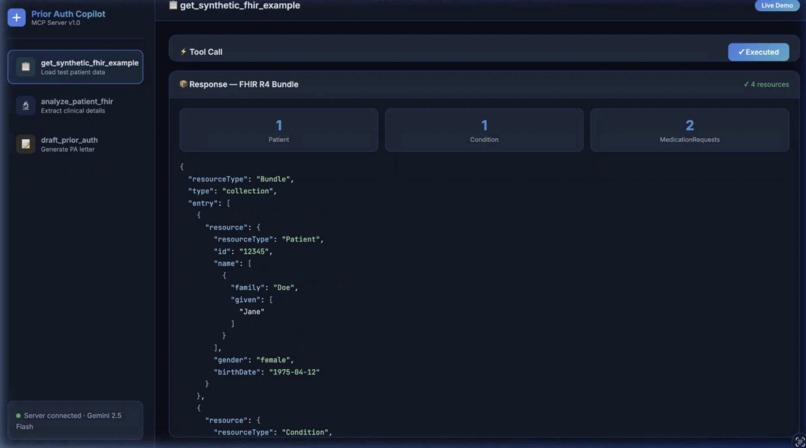The image size is (806, 448).
Task: Click the package icon beside Response heading
Action: (x=183, y=84)
